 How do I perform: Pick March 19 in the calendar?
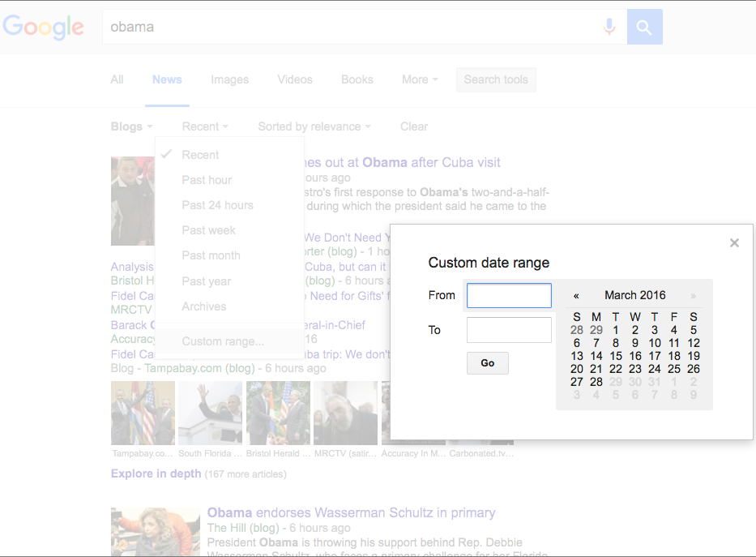(694, 357)
